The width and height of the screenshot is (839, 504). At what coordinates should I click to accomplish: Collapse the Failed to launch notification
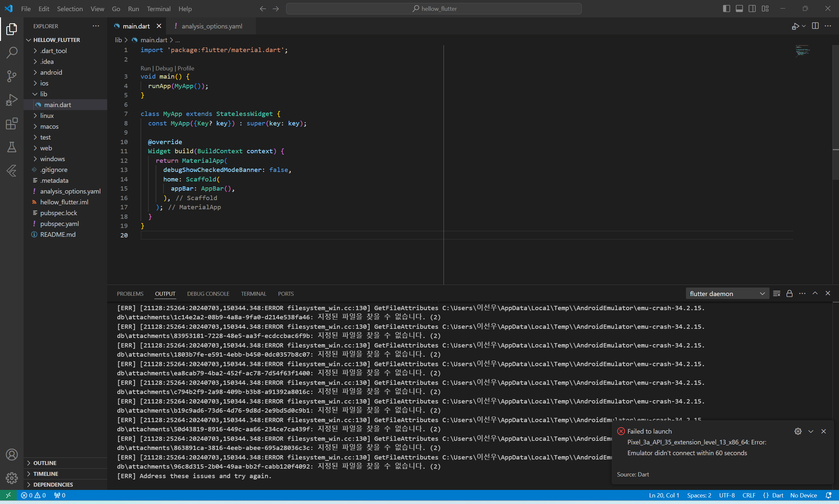811,431
